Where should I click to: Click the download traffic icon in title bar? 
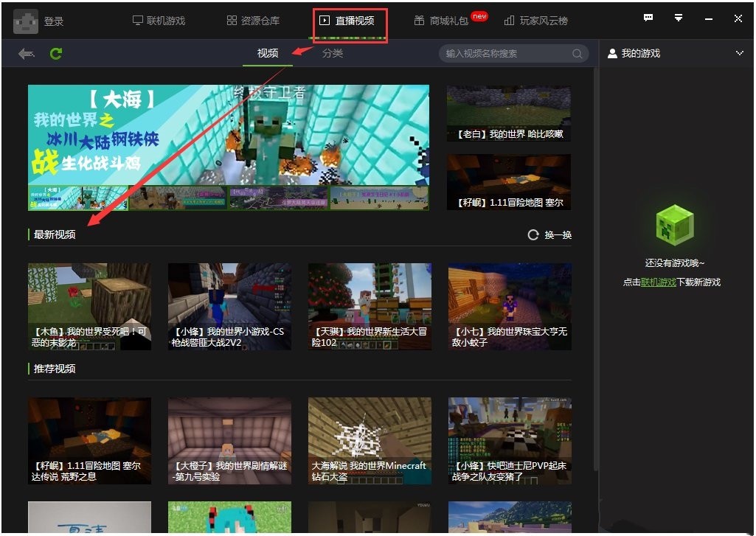(678, 16)
